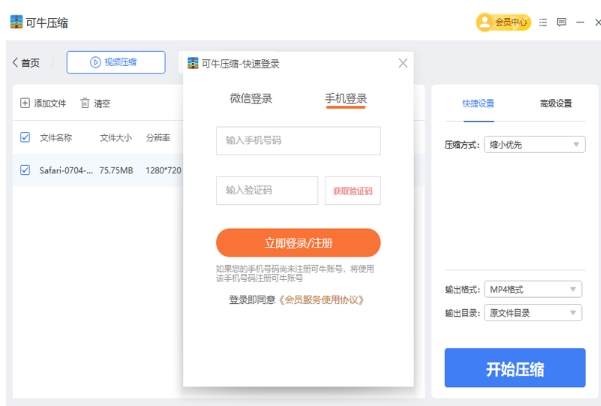Open the 会员中心 member center
The height and width of the screenshot is (406, 601).
(503, 22)
